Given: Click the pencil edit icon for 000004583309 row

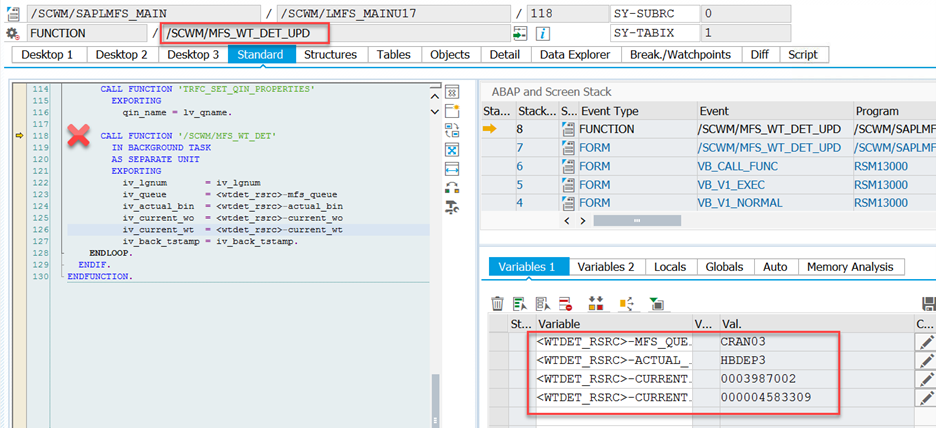Looking at the screenshot, I should pos(926,398).
